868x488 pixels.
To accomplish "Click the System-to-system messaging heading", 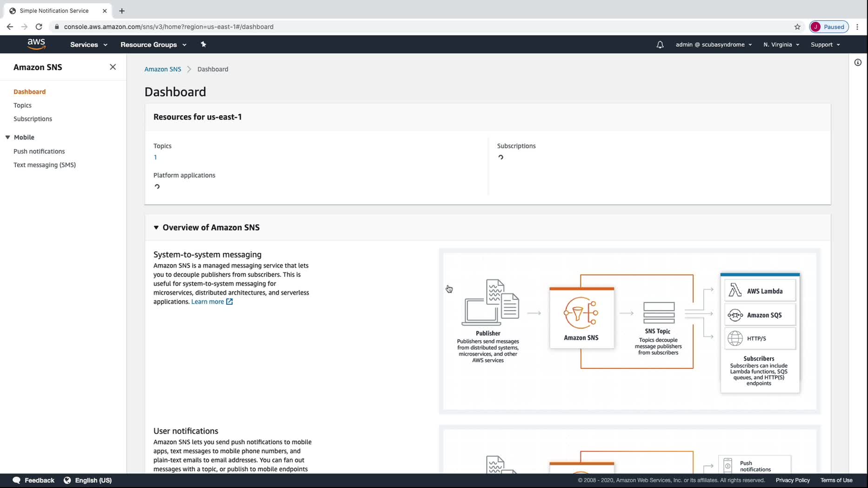I will click(207, 255).
